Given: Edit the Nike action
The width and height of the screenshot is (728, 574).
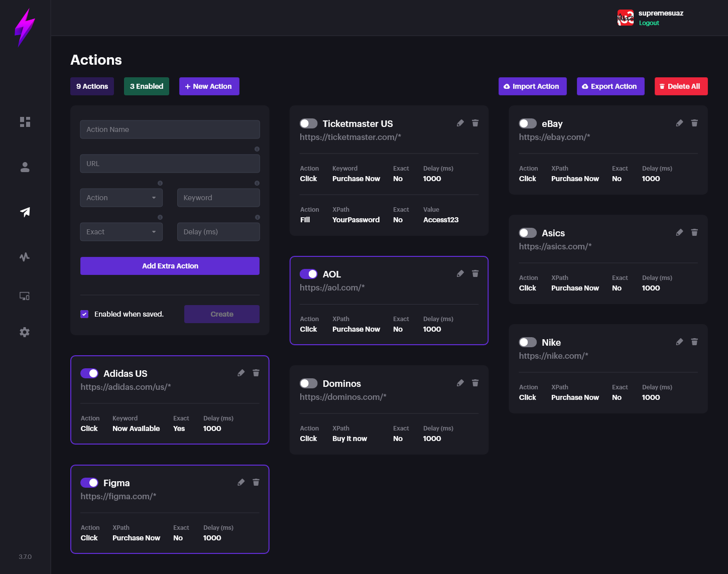Looking at the screenshot, I should (679, 342).
